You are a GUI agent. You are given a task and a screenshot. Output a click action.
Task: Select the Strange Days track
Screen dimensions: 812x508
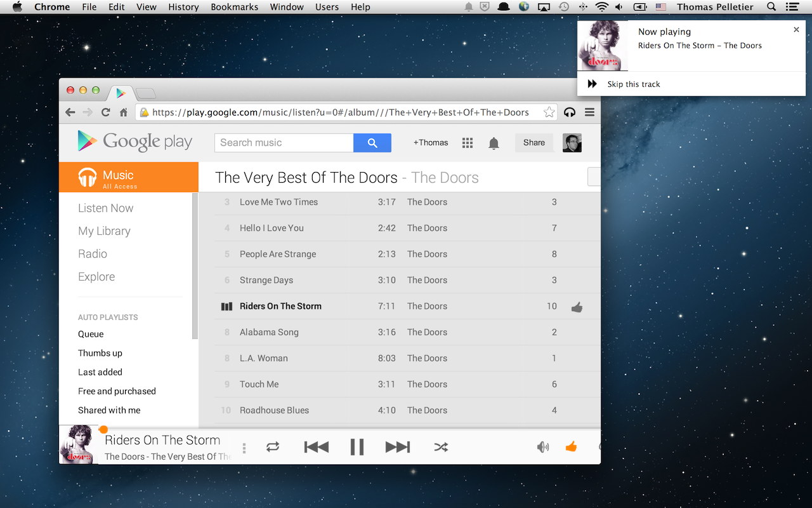point(266,280)
